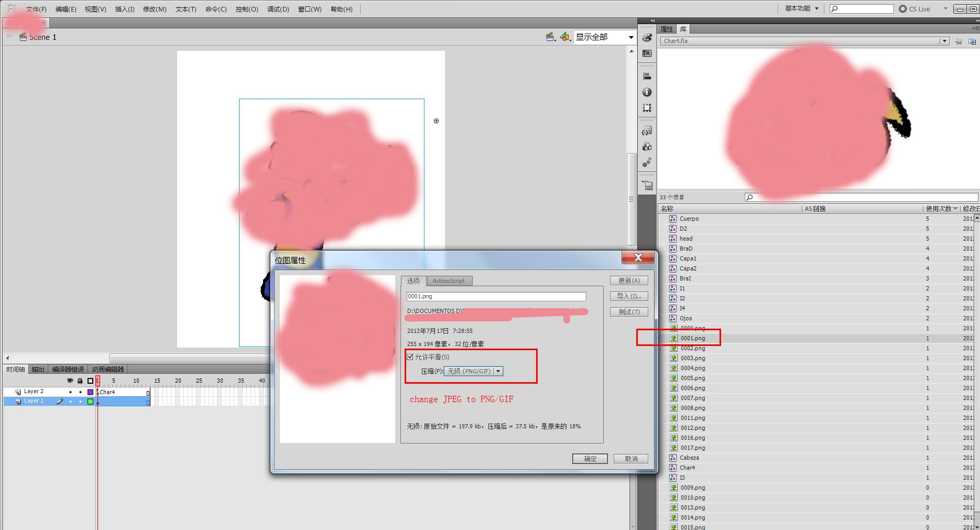Open the File menu

36,9
